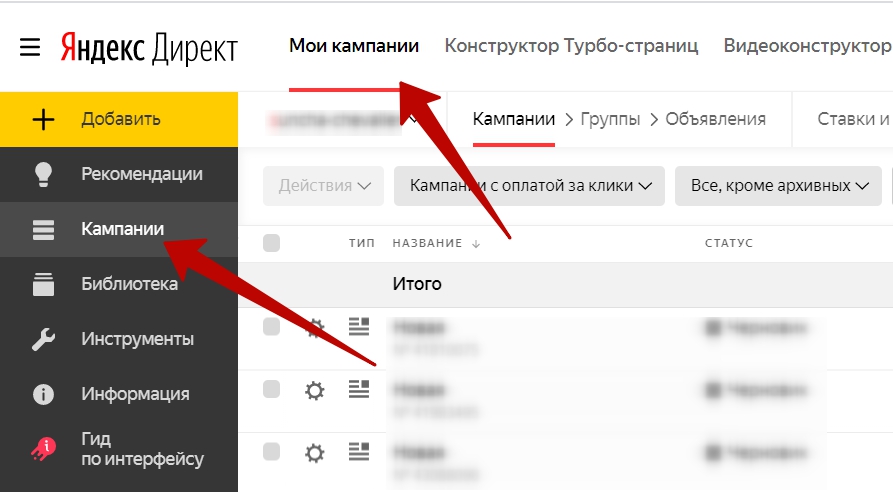The width and height of the screenshot is (893, 492).
Task: Click the plus icon next to Добавить
Action: point(43,120)
